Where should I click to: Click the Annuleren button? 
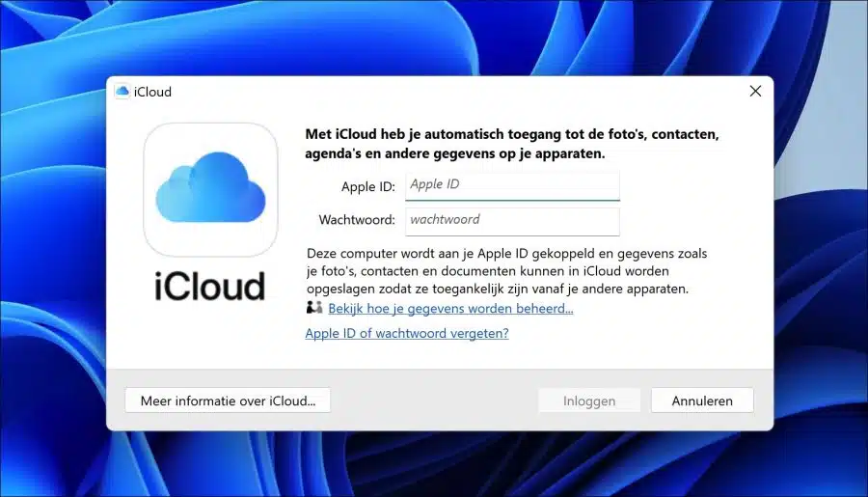(702, 400)
